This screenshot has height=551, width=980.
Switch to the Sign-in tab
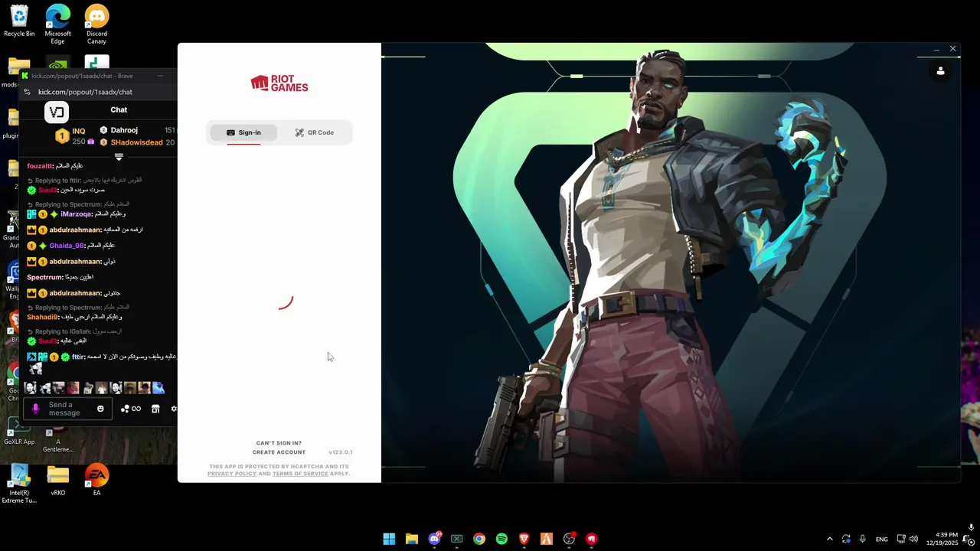243,132
